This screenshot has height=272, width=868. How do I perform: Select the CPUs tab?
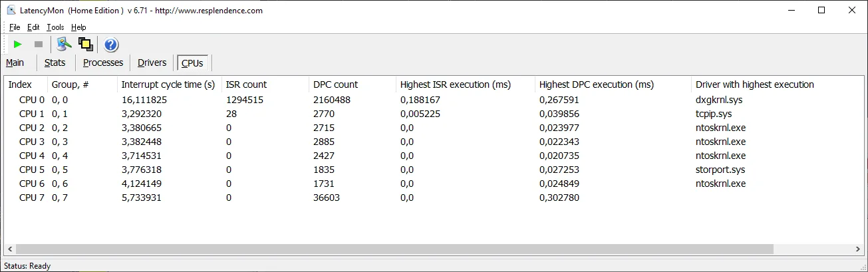point(192,63)
